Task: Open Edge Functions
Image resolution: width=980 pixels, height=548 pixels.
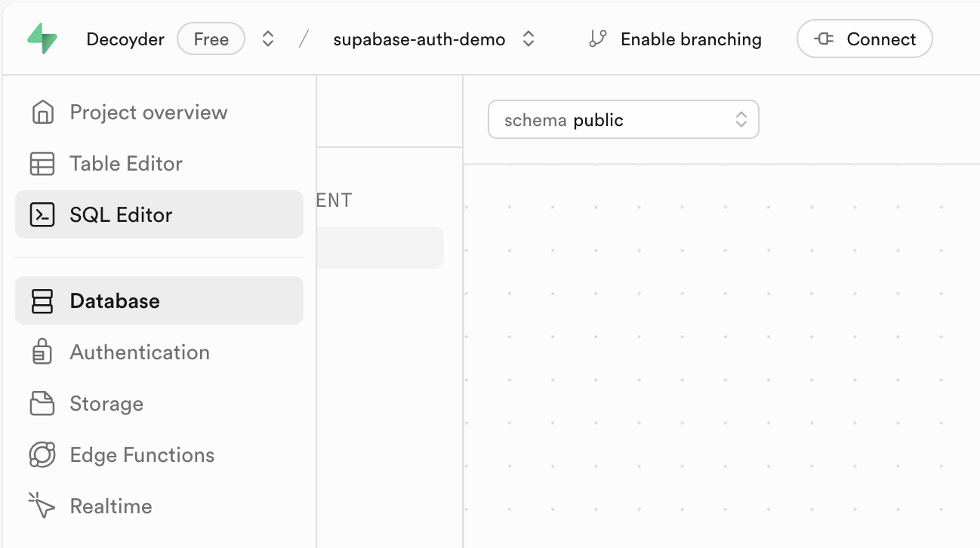Action: point(159,455)
